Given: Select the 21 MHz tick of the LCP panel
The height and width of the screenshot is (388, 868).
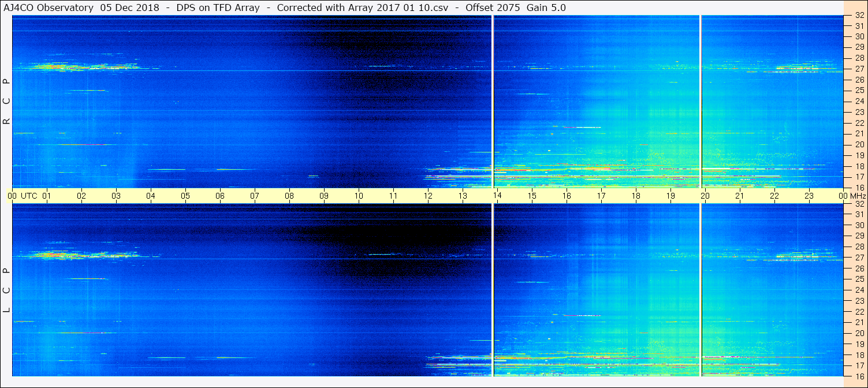Looking at the screenshot, I should tap(859, 322).
